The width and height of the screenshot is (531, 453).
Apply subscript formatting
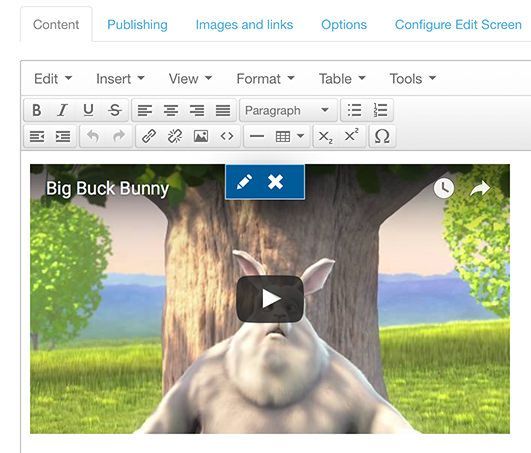tap(325, 136)
